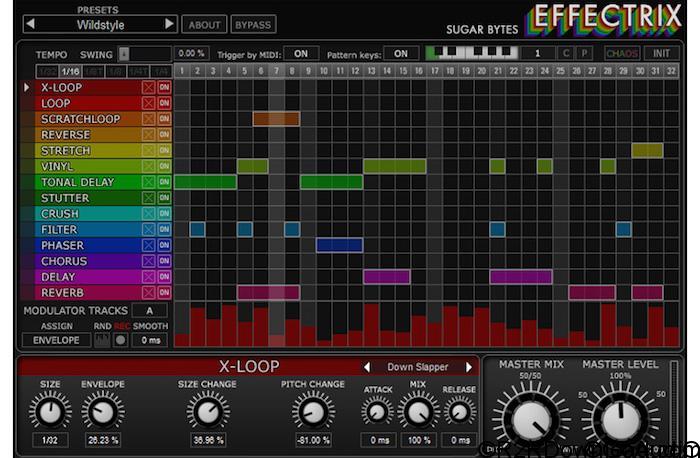Select the 1/16 tempo division

[x=71, y=71]
